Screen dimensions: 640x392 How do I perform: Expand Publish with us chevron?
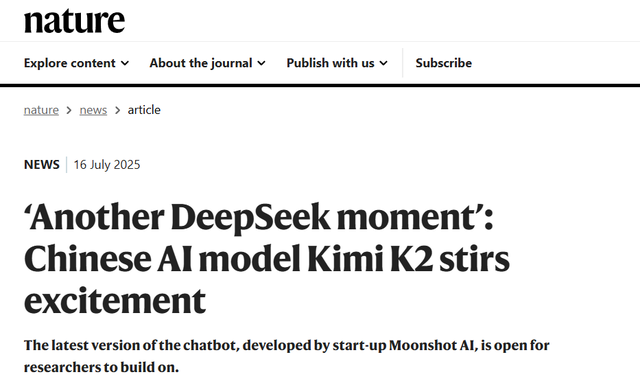[383, 63]
